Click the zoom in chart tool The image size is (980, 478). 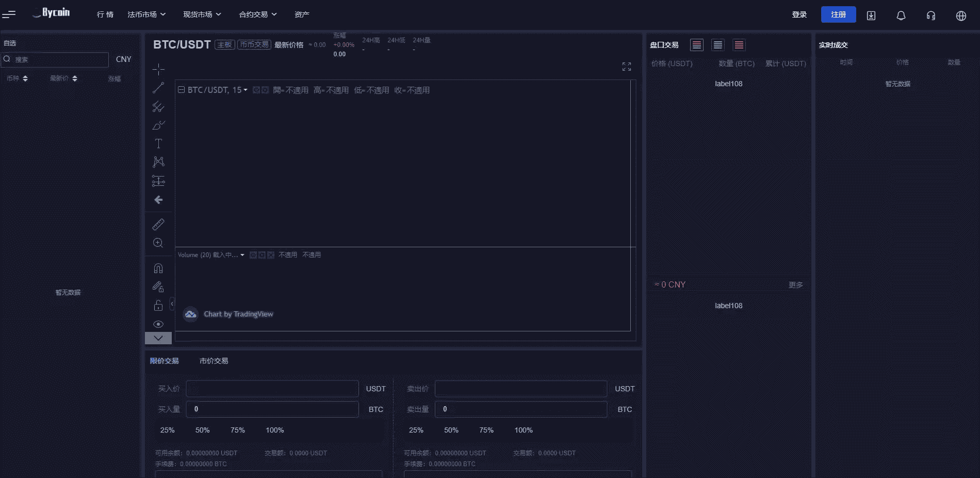point(158,243)
